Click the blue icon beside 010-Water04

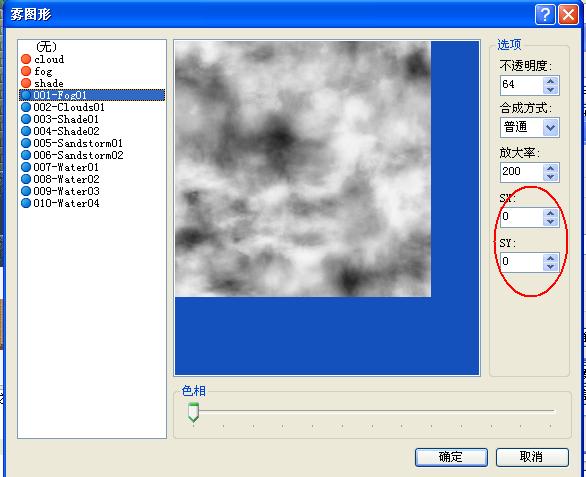pos(26,203)
